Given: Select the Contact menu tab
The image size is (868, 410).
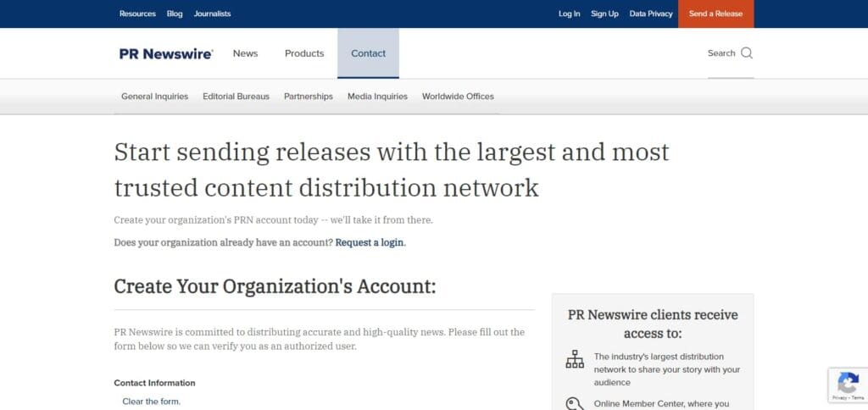Looking at the screenshot, I should pos(368,53).
